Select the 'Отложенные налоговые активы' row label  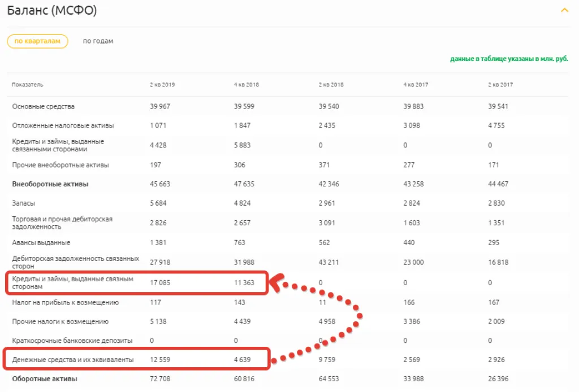point(63,126)
